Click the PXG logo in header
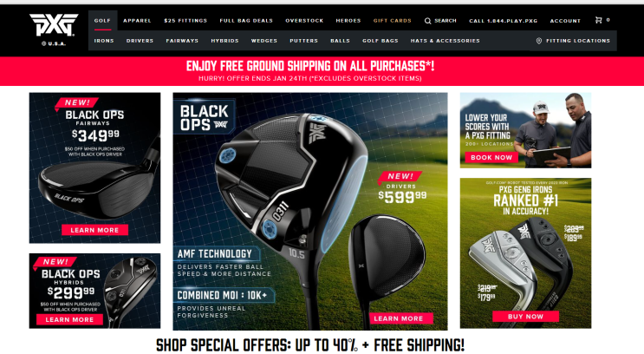The height and width of the screenshot is (354, 644). coord(54,25)
